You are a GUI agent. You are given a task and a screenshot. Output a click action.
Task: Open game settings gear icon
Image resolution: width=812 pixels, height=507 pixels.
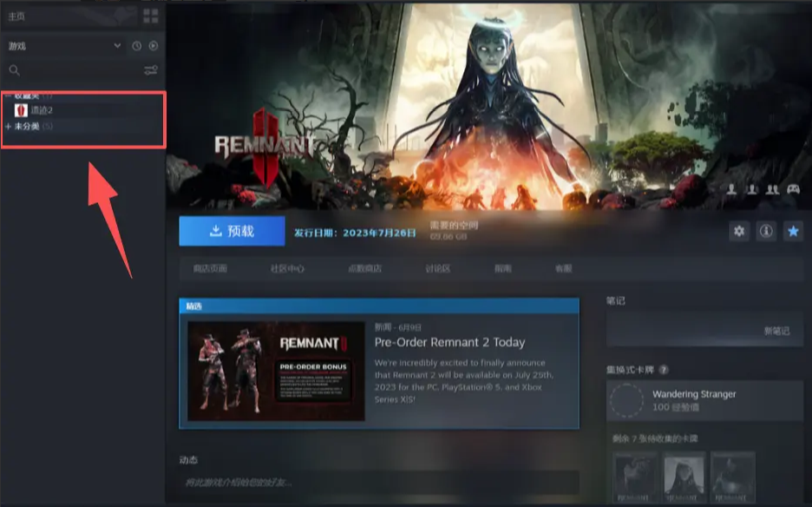coord(739,231)
